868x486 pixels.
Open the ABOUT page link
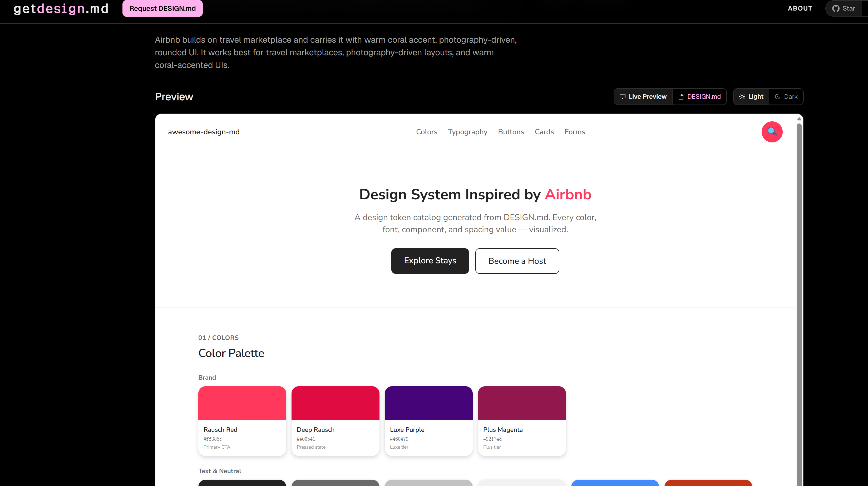click(x=800, y=8)
